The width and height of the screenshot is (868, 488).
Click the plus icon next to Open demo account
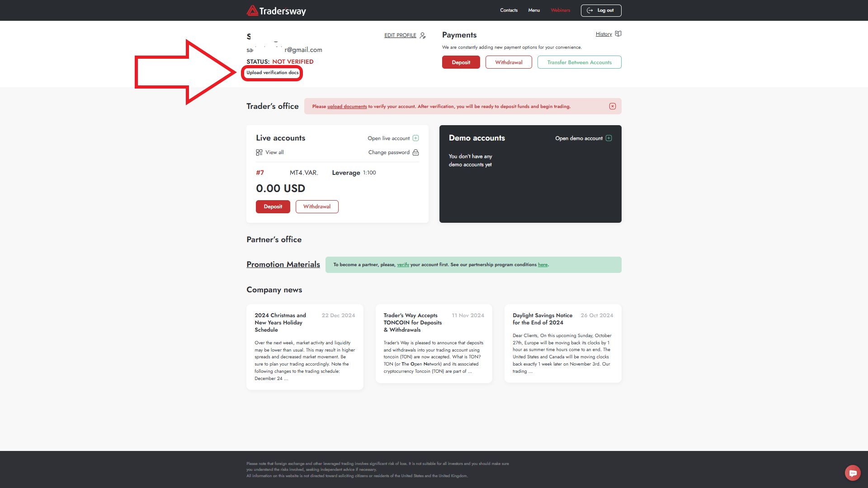point(609,138)
